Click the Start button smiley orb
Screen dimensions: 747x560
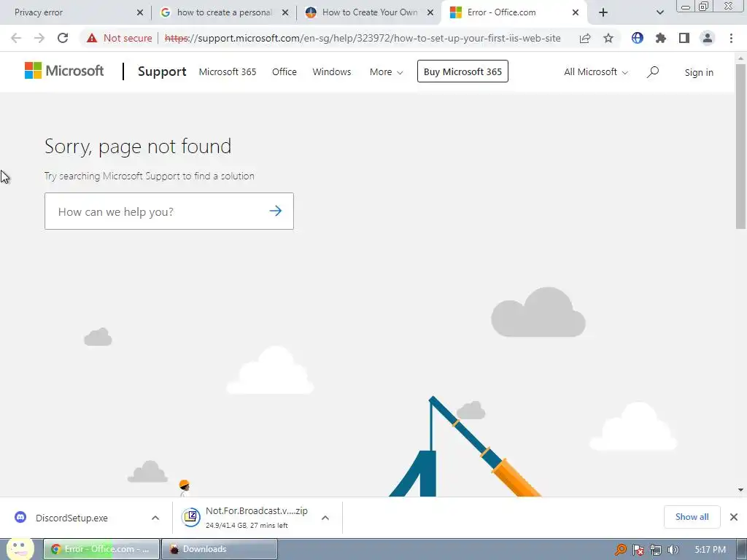tap(20, 548)
